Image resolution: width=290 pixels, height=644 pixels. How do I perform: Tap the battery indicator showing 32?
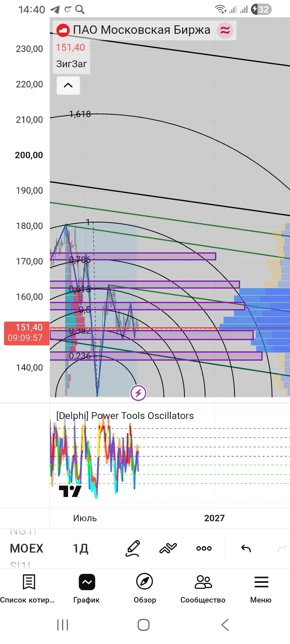point(261,9)
